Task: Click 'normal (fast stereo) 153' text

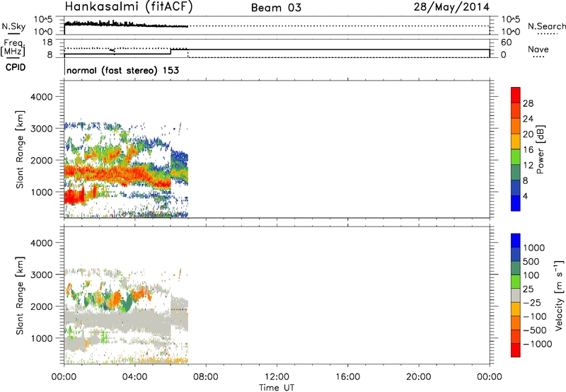Action: (x=122, y=70)
